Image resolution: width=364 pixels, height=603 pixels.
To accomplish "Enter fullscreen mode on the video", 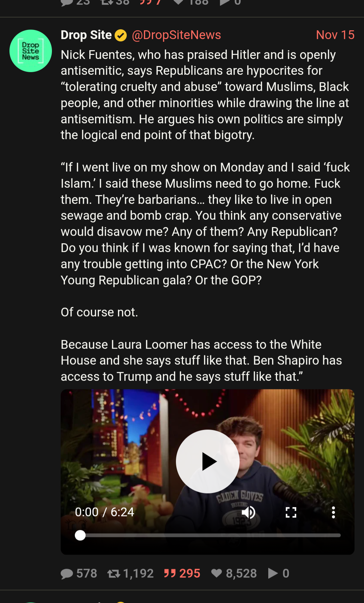I will click(x=291, y=512).
